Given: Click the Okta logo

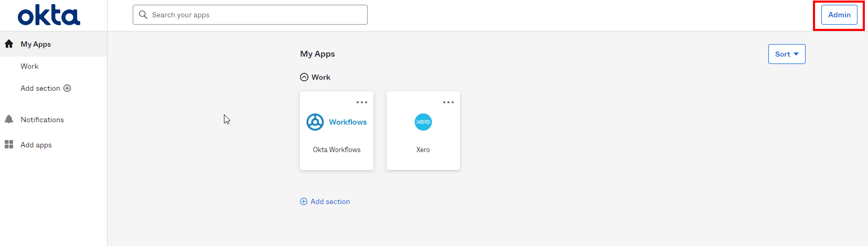Looking at the screenshot, I should coord(49,15).
